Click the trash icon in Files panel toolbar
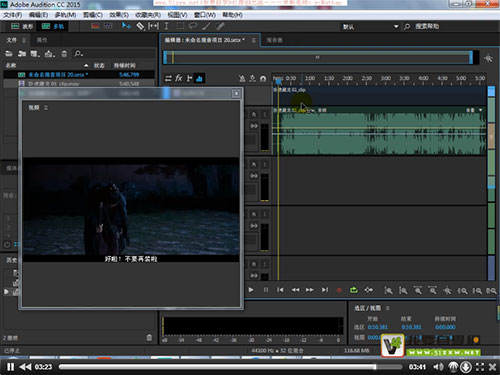The width and height of the screenshot is (500, 375). click(64, 53)
